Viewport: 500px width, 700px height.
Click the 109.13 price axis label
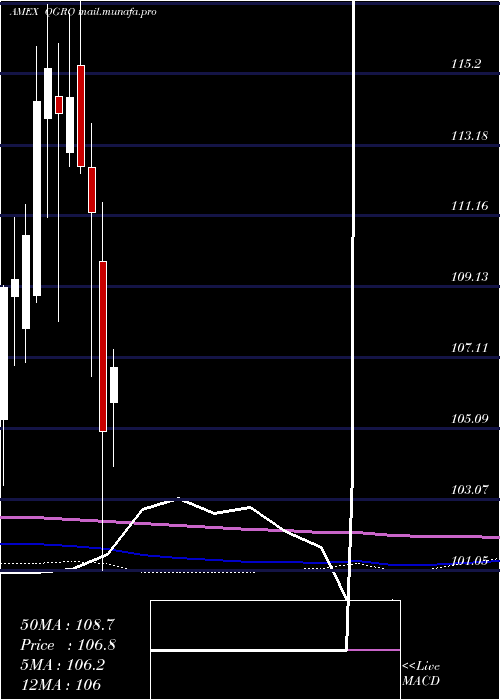[x=469, y=277]
